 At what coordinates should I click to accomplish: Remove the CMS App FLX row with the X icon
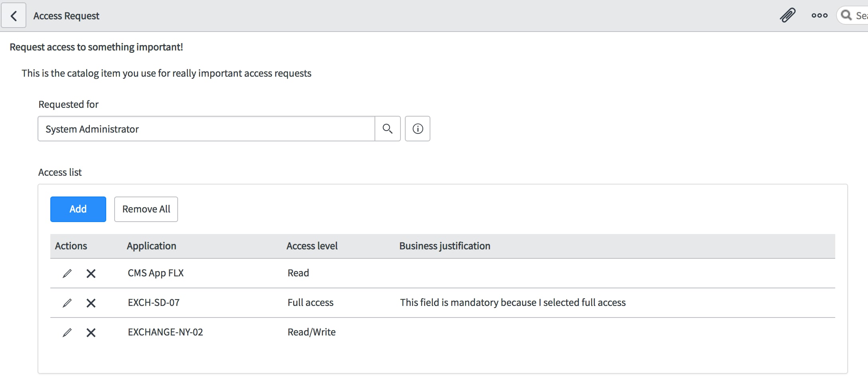click(91, 274)
